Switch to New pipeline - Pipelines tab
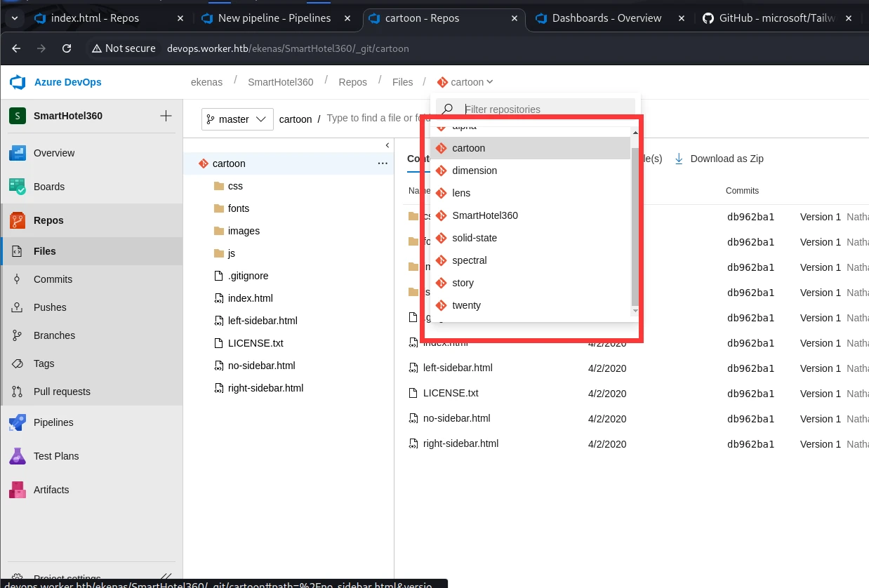The image size is (869, 588). 277,18
